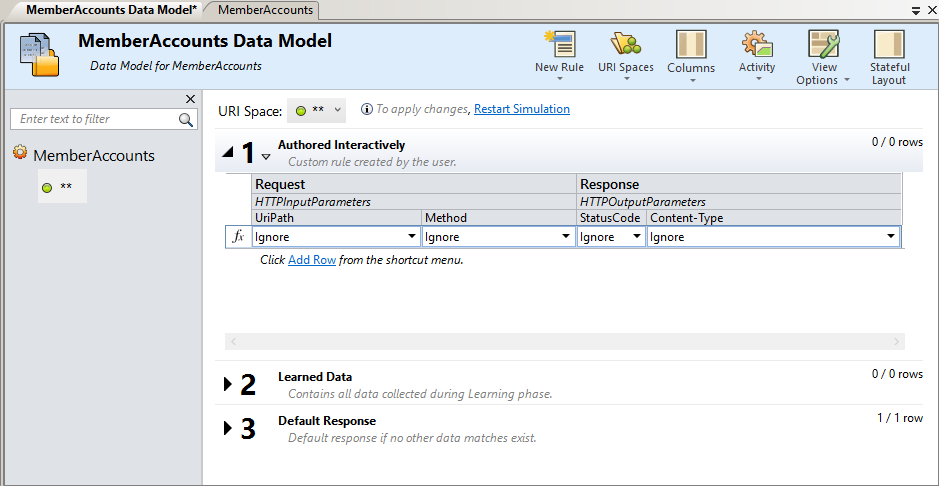
Task: Click the filter search magnifier icon
Action: (187, 119)
